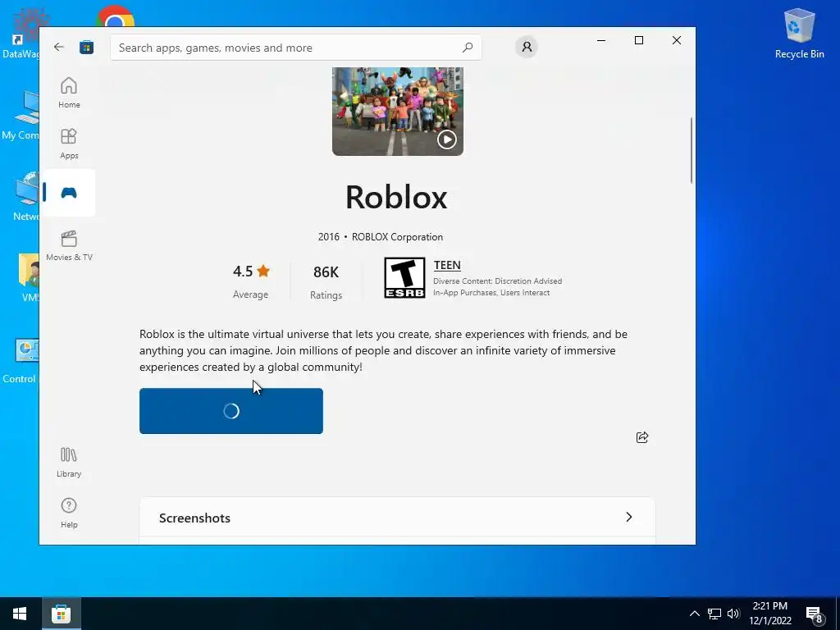Click the 4.5 star average rating
840x630 pixels.
click(x=251, y=281)
